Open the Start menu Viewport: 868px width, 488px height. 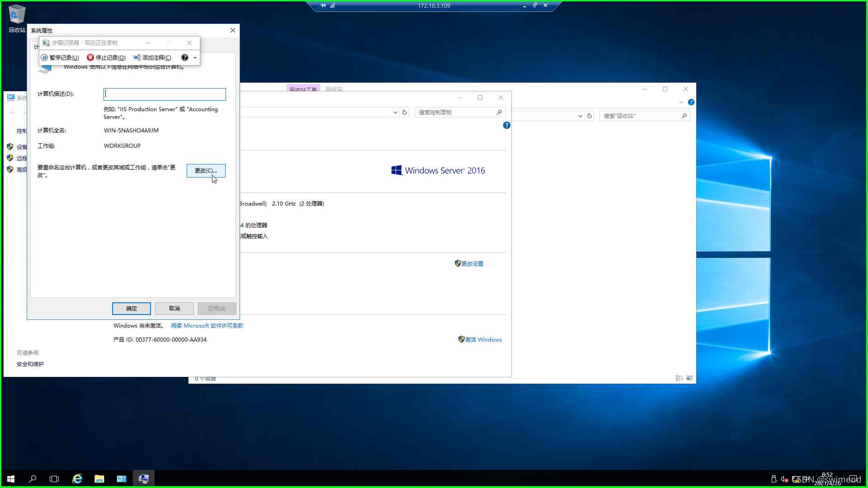[x=11, y=479]
